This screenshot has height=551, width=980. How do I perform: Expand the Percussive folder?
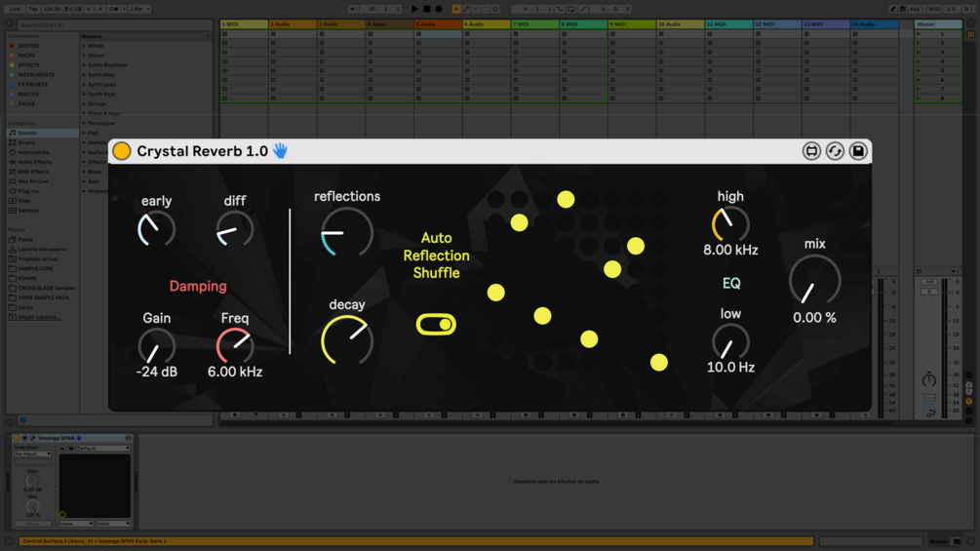click(85, 123)
